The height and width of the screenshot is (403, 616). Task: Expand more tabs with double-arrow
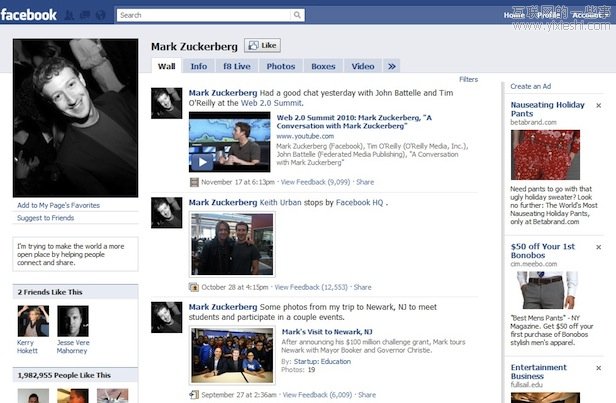tap(392, 66)
